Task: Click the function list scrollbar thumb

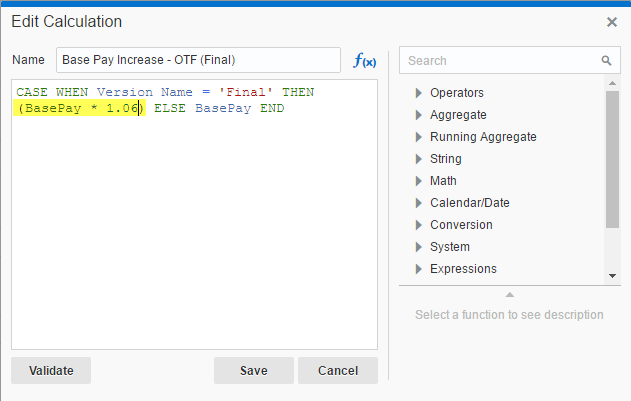Action: click(x=613, y=160)
